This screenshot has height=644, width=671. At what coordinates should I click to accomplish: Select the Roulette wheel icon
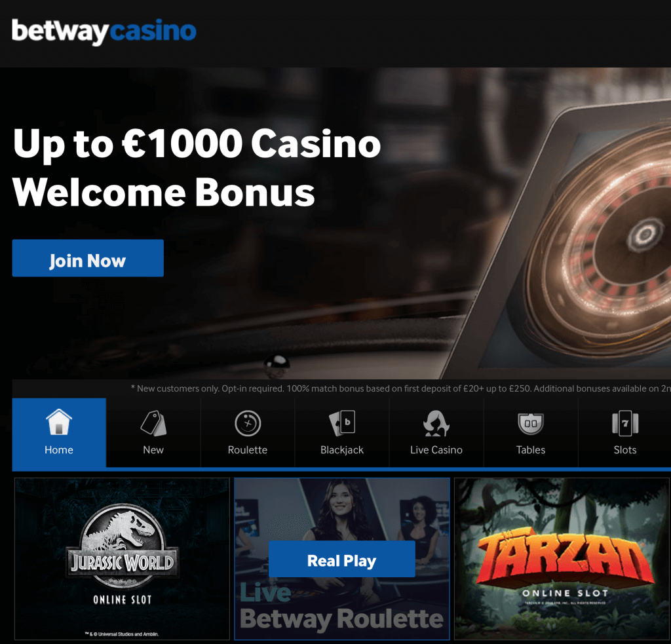[x=248, y=423]
